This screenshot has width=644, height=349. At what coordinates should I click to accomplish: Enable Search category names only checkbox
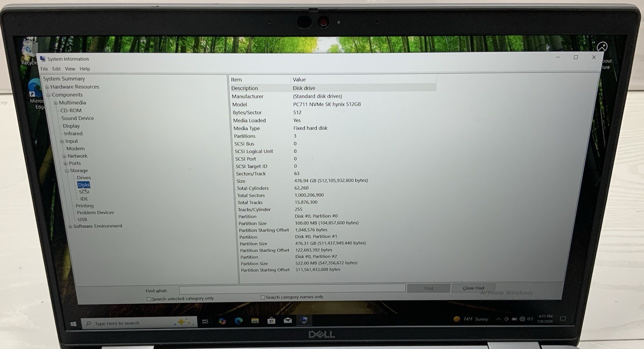(263, 297)
